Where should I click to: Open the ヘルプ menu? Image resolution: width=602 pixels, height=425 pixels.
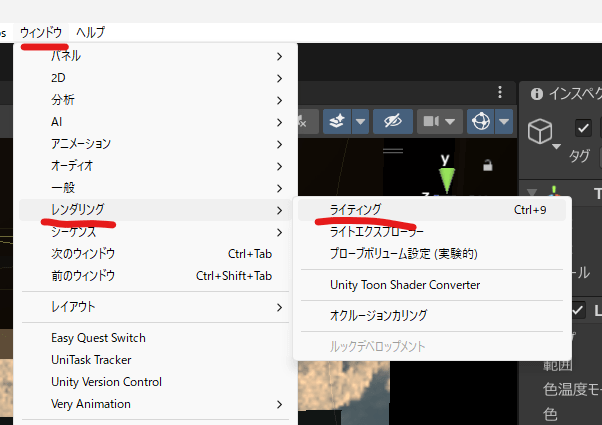(91, 32)
